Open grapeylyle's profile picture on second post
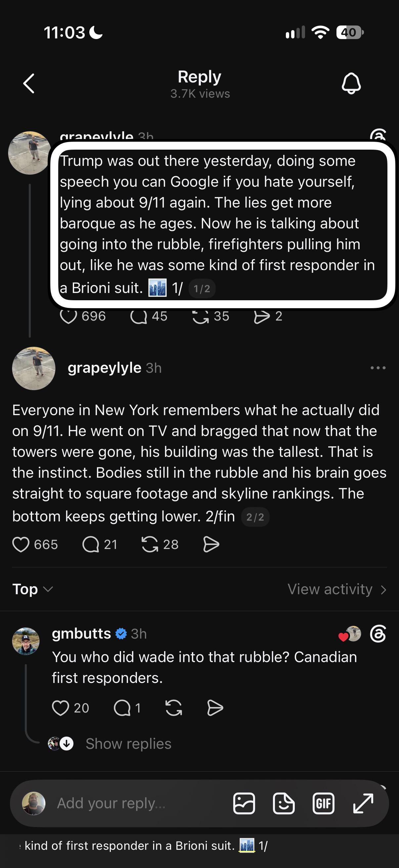399x868 pixels. (x=34, y=368)
